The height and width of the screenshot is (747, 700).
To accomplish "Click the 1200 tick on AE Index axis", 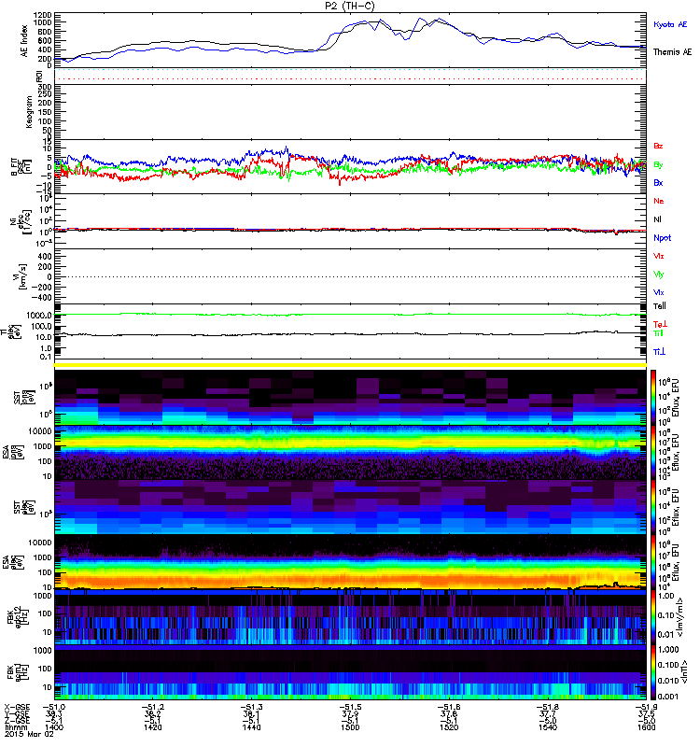I will [42, 15].
